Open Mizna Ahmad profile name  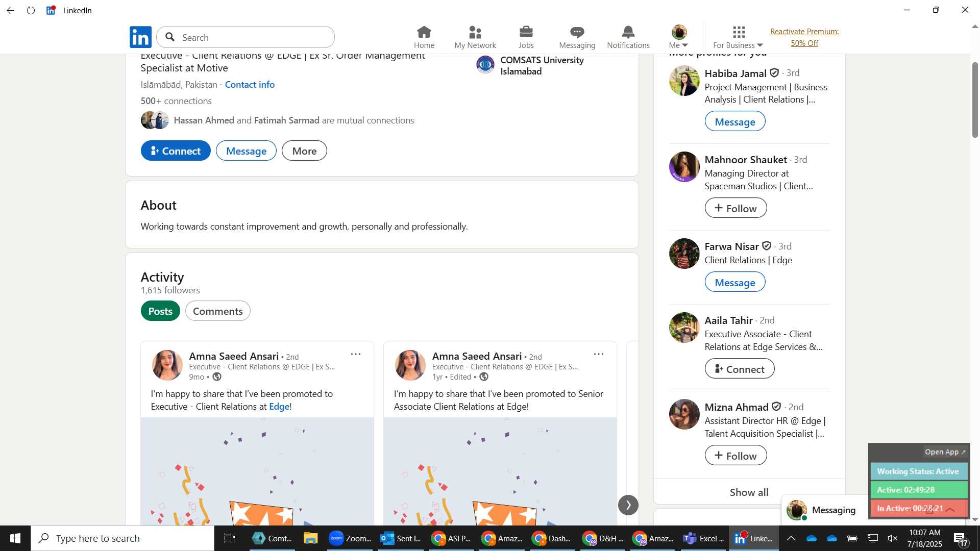click(x=736, y=407)
